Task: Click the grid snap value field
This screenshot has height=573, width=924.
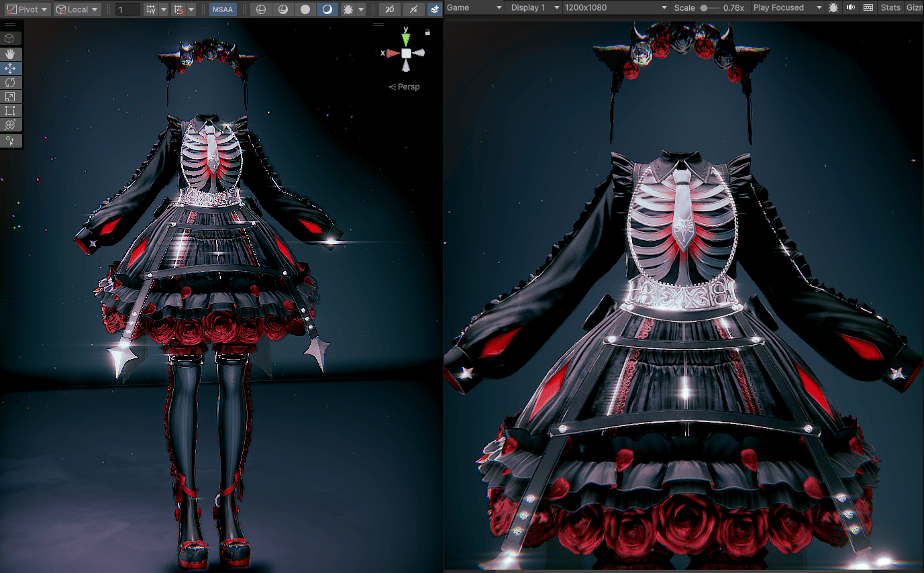Action: pos(127,9)
